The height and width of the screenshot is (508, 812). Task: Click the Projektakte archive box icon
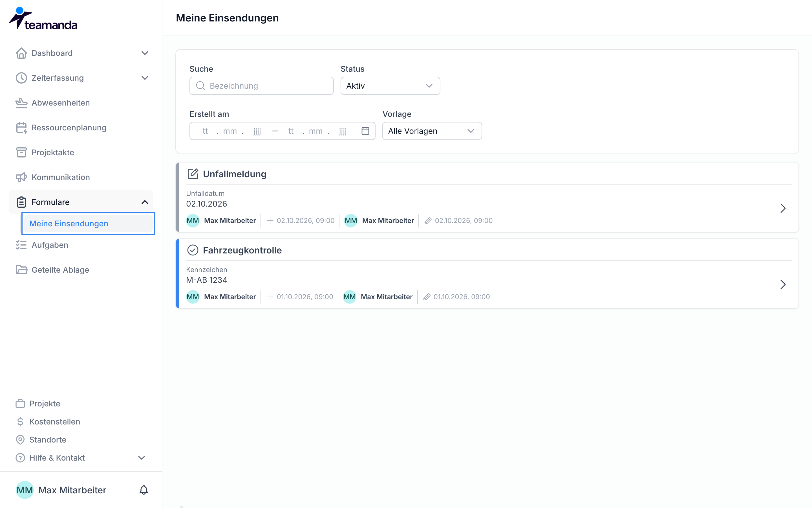(21, 152)
